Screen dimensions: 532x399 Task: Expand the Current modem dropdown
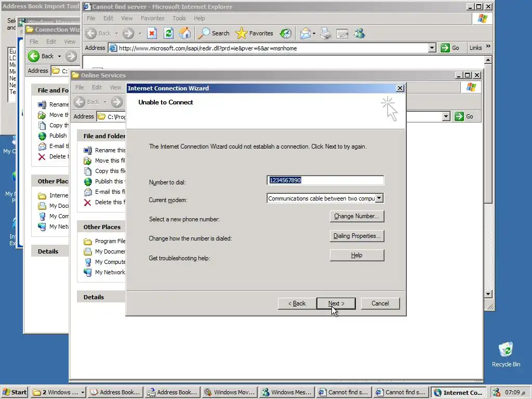[x=379, y=198]
